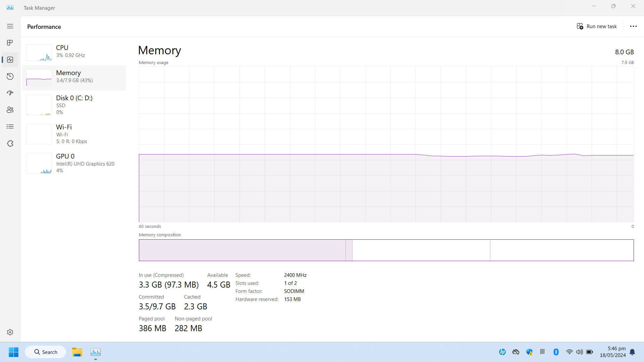Open Windows Security shield tray icon
This screenshot has width=644, height=362.
tap(529, 352)
